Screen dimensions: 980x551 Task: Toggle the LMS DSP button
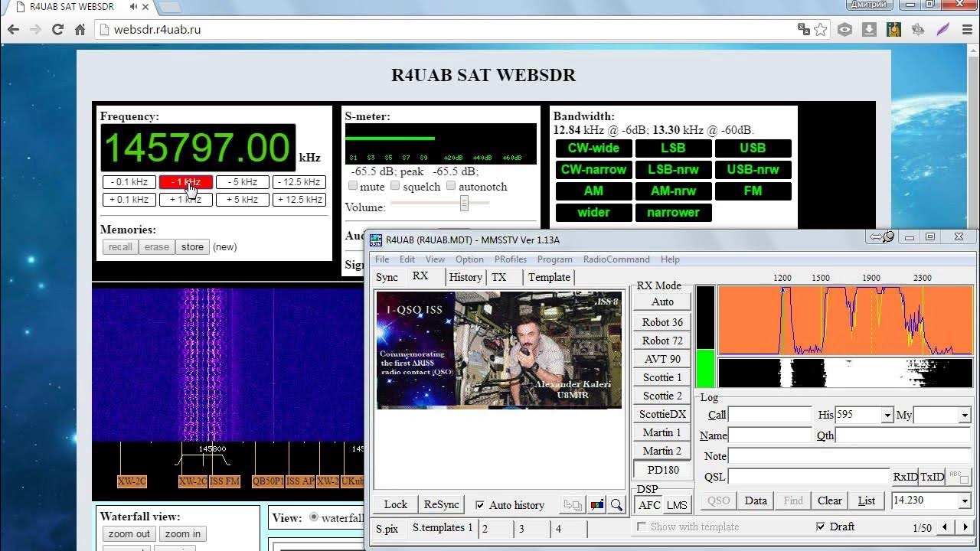pos(677,505)
